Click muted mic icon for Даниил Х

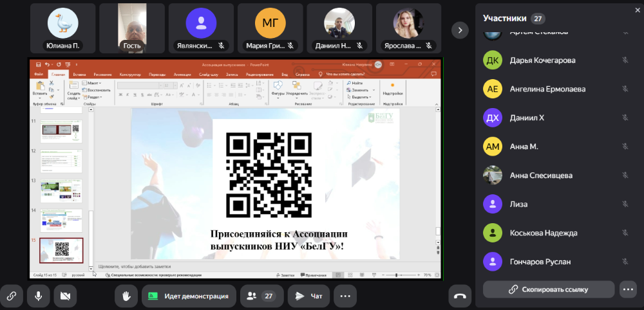point(625,118)
